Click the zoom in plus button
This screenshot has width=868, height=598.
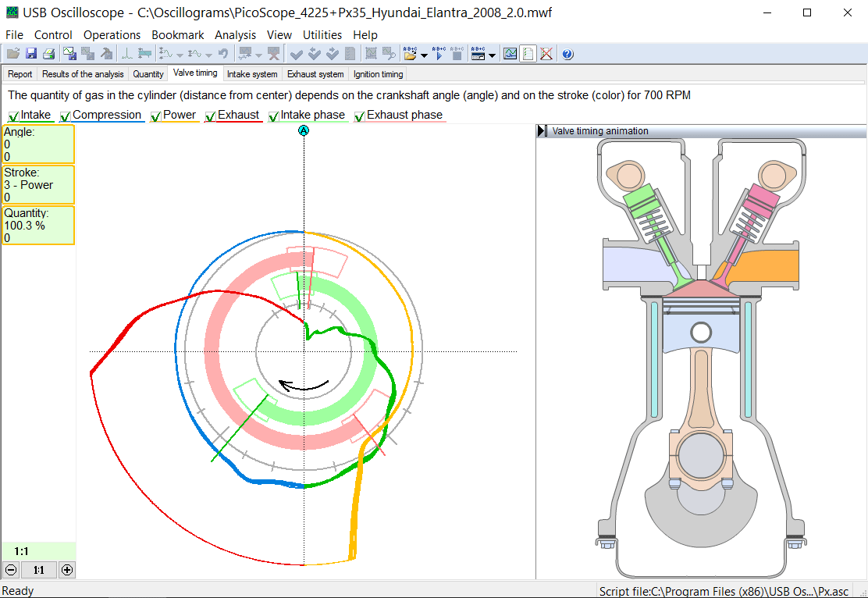pyautogui.click(x=67, y=570)
